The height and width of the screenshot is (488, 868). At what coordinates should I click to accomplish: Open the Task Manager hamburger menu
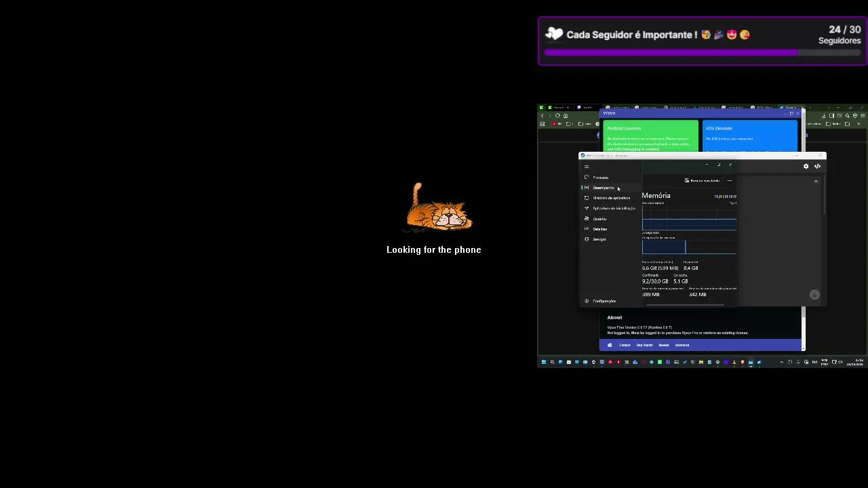click(587, 167)
